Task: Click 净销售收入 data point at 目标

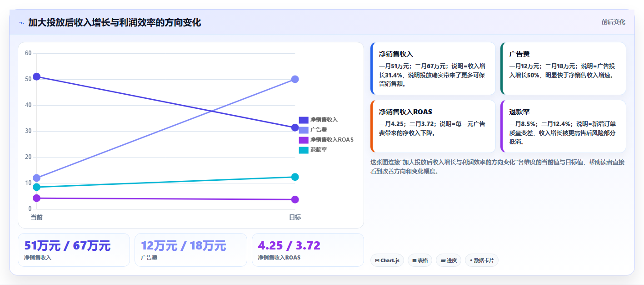Action: [295, 127]
